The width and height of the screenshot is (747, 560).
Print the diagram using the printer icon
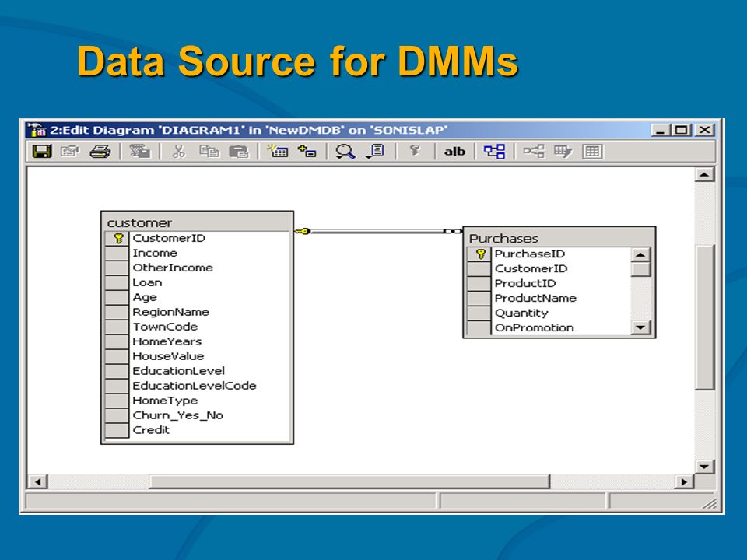[100, 152]
